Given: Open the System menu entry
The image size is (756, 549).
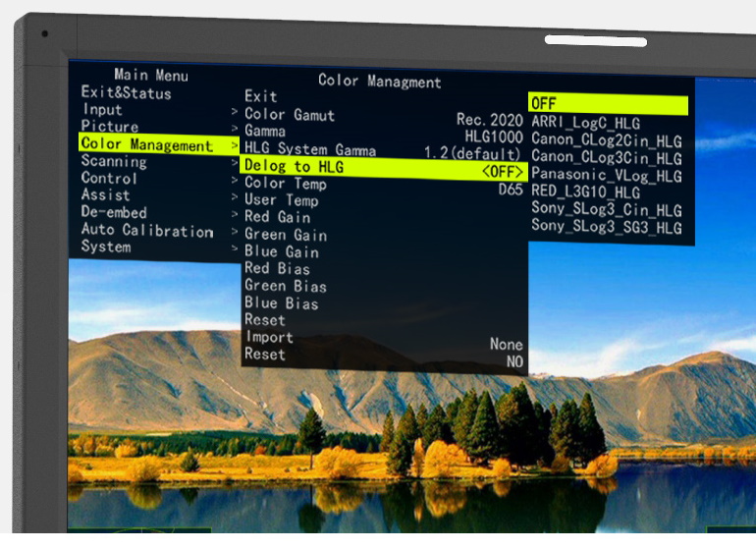Looking at the screenshot, I should coord(106,247).
